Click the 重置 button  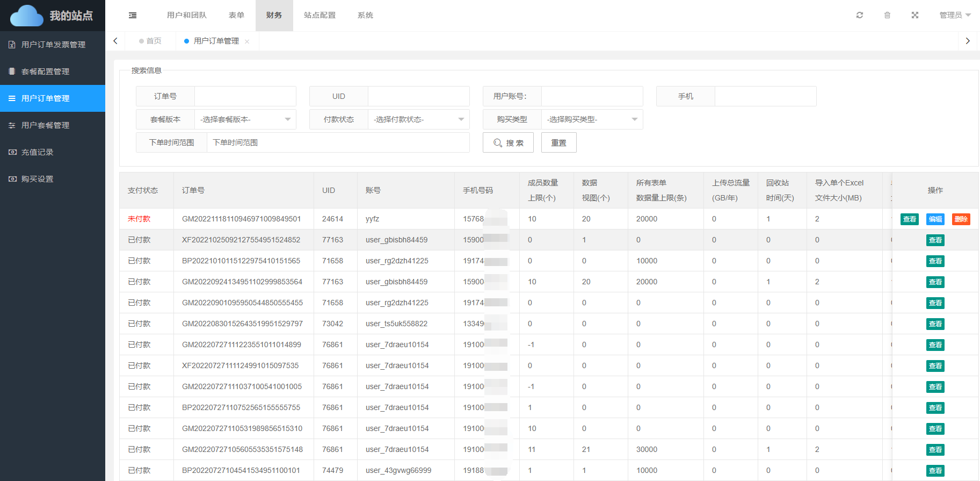point(558,143)
